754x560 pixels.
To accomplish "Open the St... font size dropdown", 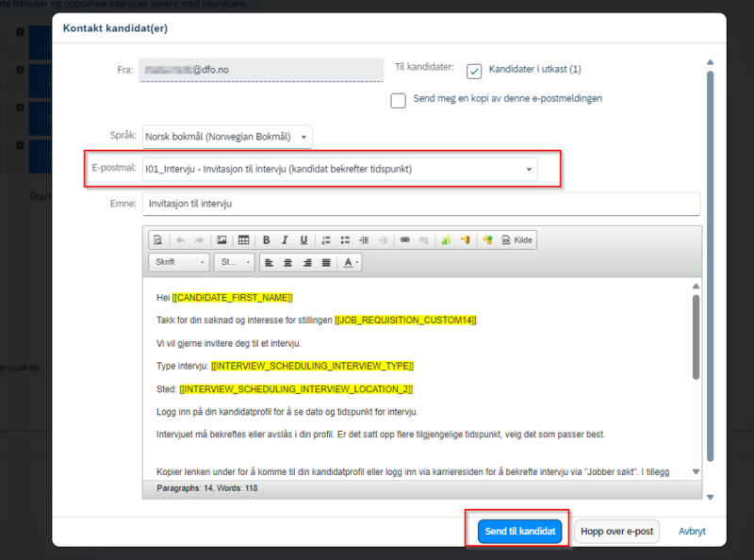I will pyautogui.click(x=234, y=262).
